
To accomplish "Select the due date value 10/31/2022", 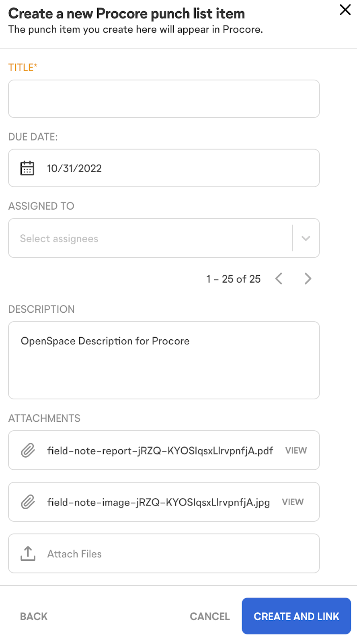I will pos(75,168).
